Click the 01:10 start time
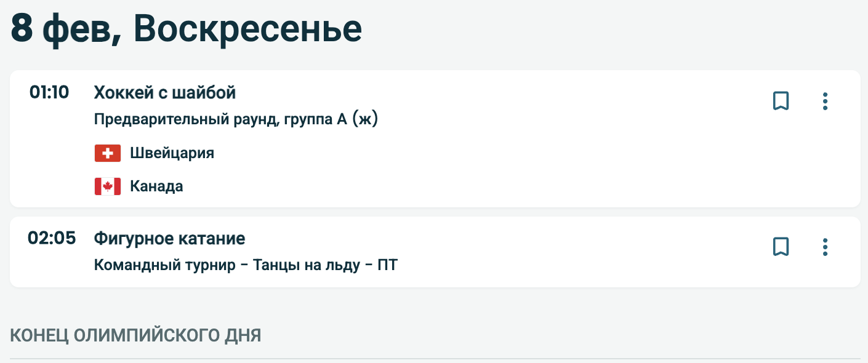 point(49,92)
